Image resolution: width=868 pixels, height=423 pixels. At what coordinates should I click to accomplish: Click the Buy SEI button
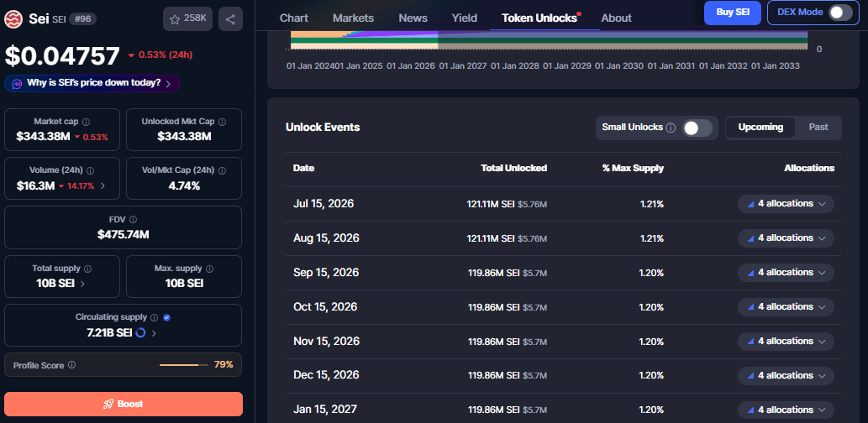(x=733, y=13)
